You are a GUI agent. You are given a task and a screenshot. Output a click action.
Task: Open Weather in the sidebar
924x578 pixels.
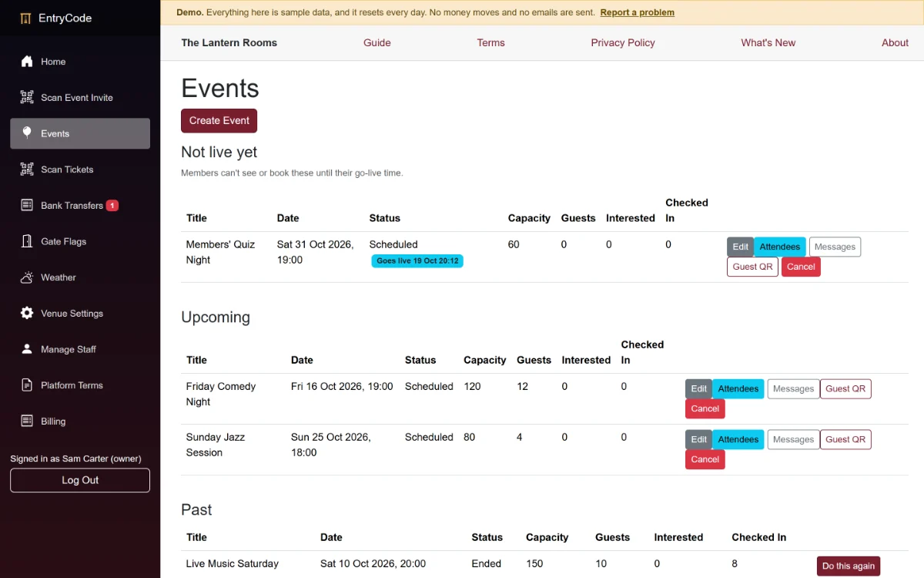[x=80, y=277]
